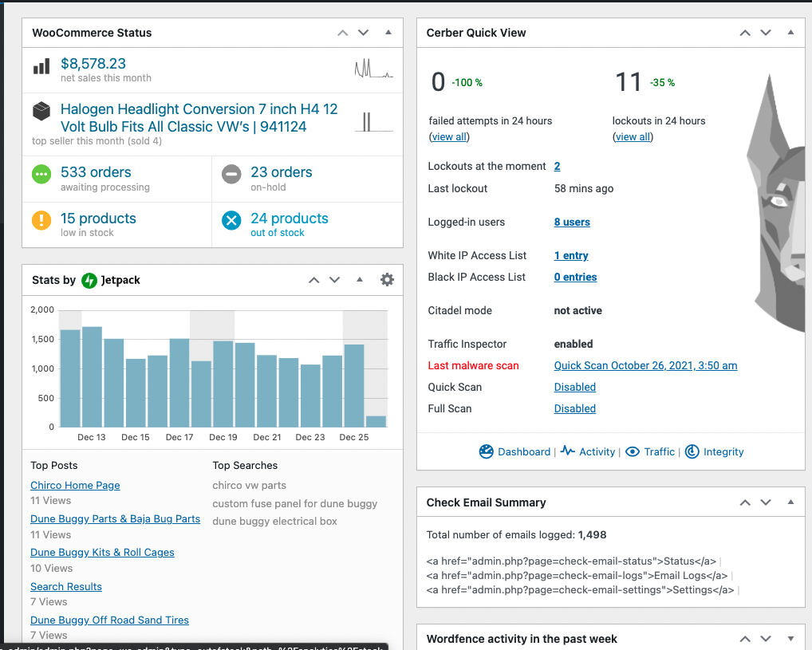View the 8 logged-in users
Image resolution: width=812 pixels, height=650 pixels.
572,223
